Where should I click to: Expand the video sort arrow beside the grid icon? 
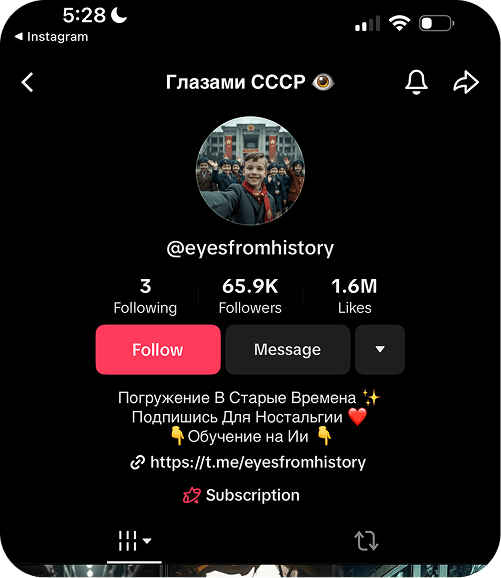pyautogui.click(x=147, y=541)
